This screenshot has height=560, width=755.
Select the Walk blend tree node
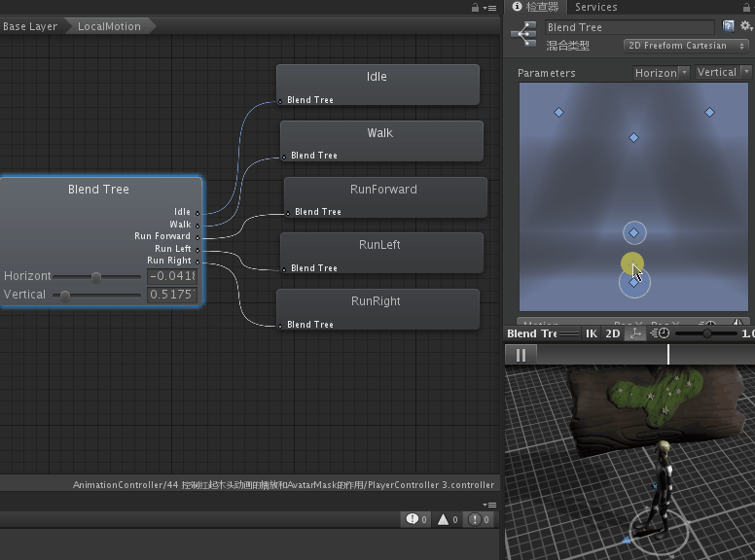[x=381, y=141]
